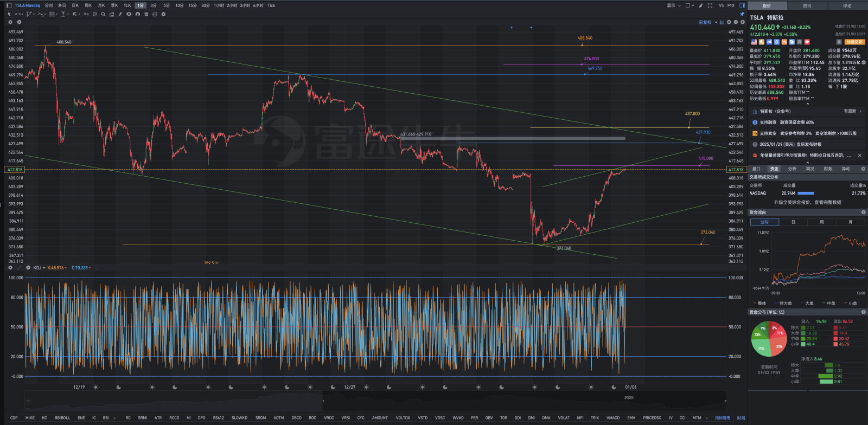Set a price alert with bell icon
Image resolution: width=868 pixels, height=425 pixels.
click(x=839, y=42)
